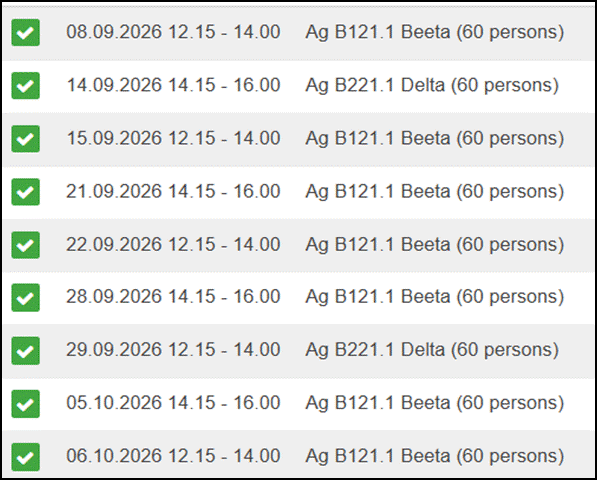Click the 22.09.2026 12.15 - 14.00 entry
The width and height of the screenshot is (597, 480).
click(x=173, y=244)
